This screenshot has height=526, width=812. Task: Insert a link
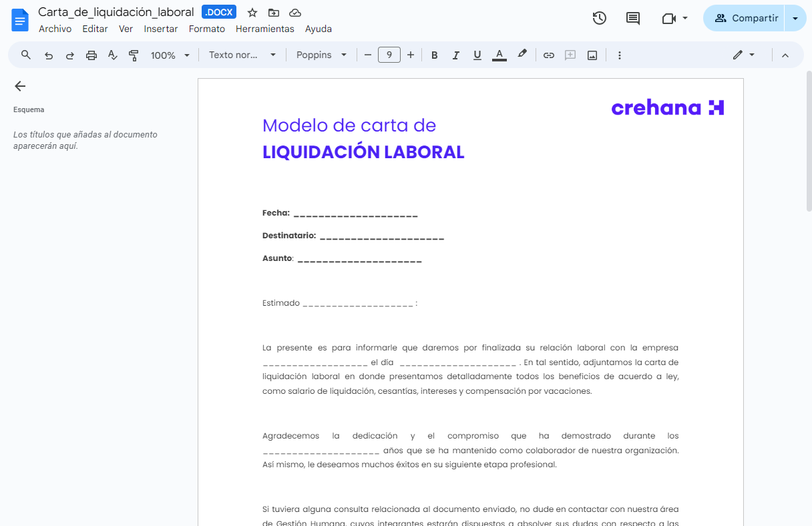coord(548,55)
